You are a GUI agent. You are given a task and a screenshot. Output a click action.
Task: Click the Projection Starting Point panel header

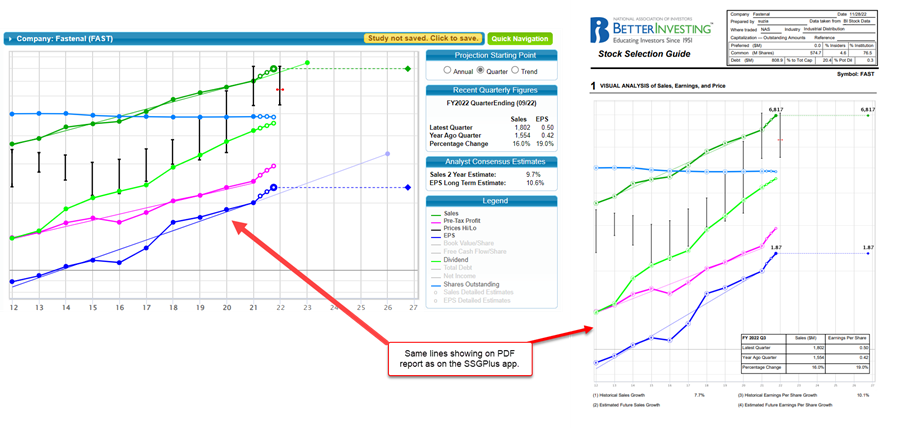491,56
